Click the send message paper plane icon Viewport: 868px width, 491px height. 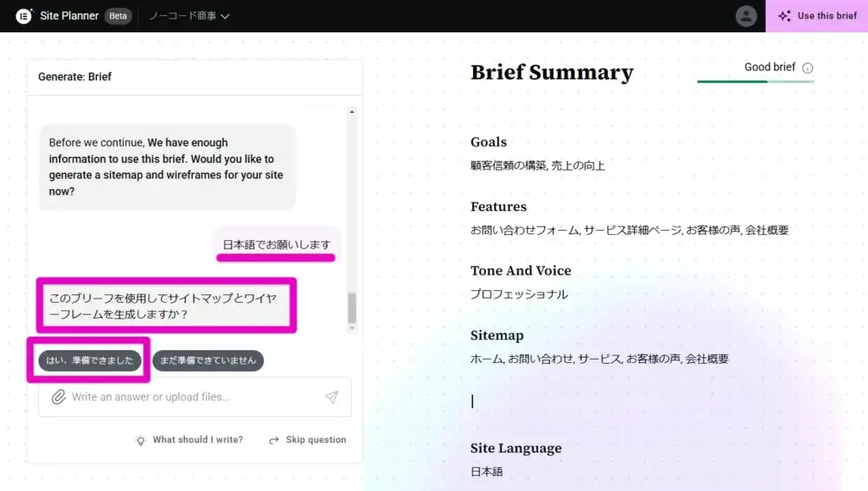tap(331, 396)
